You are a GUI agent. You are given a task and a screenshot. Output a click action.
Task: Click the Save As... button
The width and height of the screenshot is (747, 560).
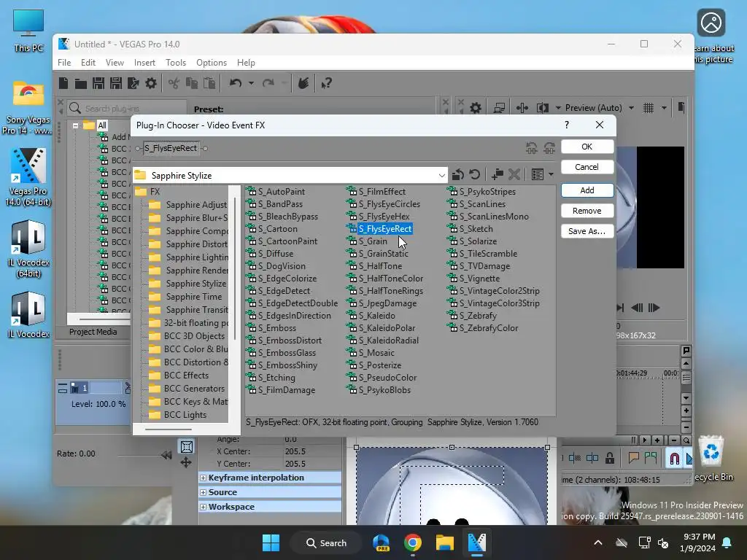click(587, 231)
